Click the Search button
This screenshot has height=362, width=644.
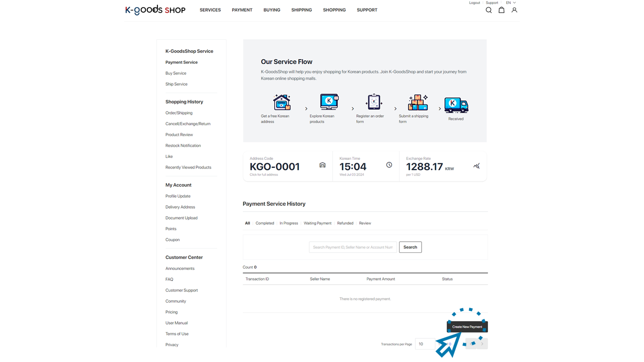click(x=410, y=247)
